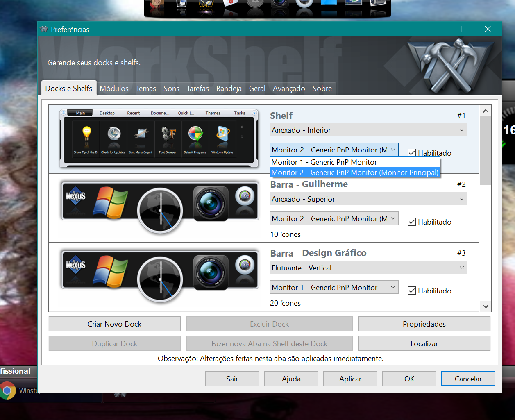Image resolution: width=515 pixels, height=420 pixels.
Task: Expand the Flutuante - Vertical dropdown
Action: tap(368, 268)
